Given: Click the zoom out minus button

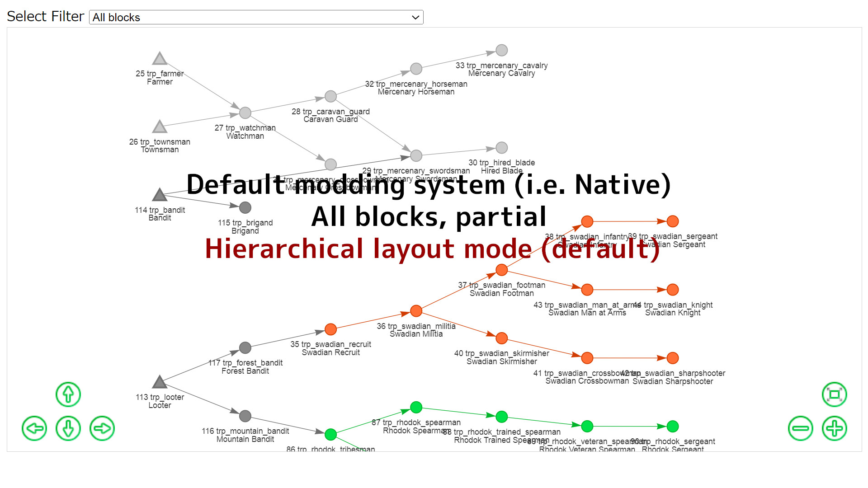Looking at the screenshot, I should 801,428.
